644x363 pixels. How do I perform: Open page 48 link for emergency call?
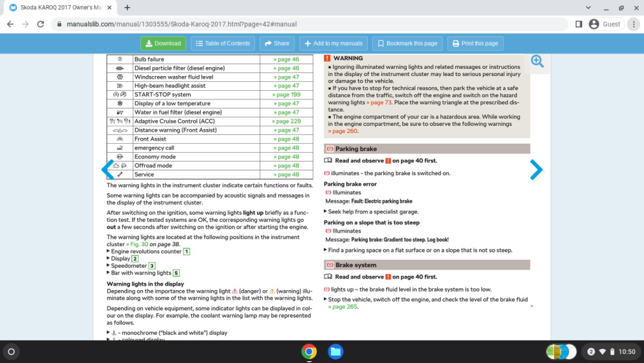[x=287, y=148]
